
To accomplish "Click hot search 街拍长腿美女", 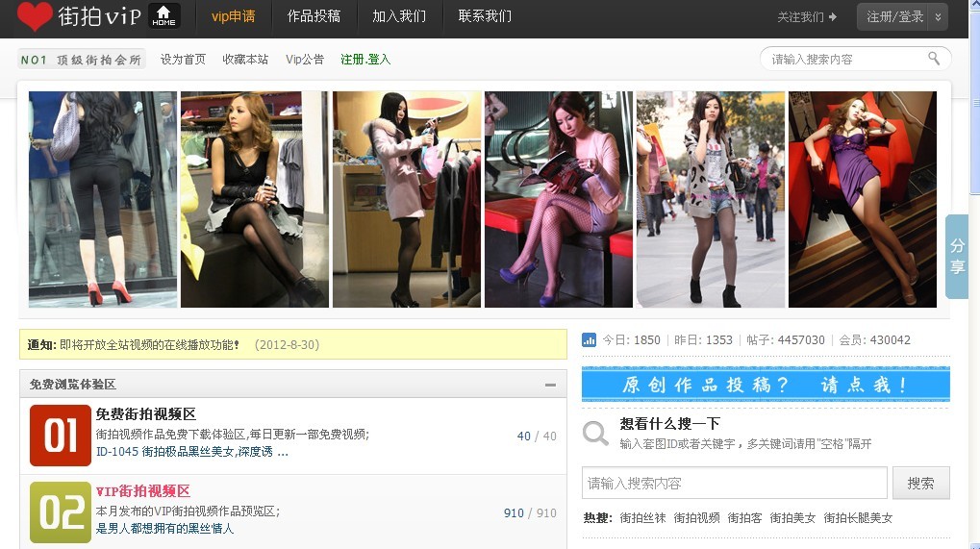I will (x=858, y=518).
